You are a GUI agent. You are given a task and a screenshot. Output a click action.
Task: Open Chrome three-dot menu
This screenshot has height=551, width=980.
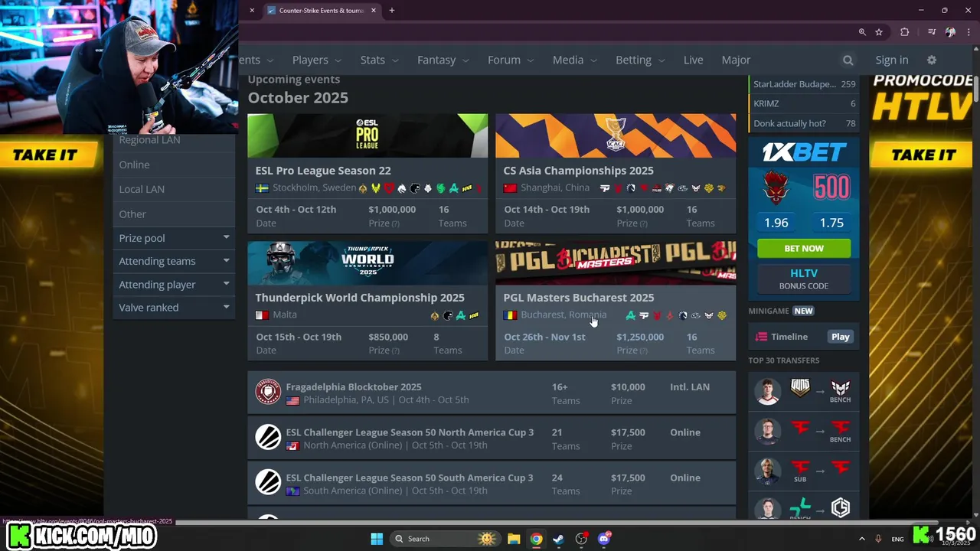[x=968, y=32]
